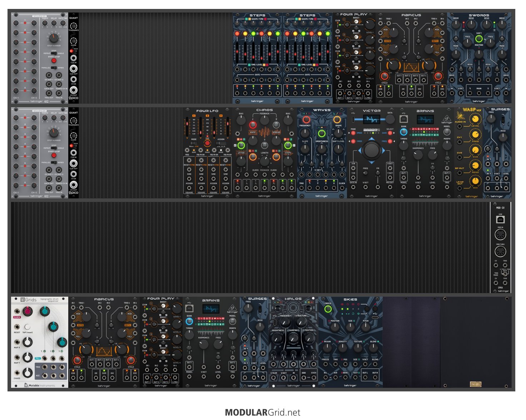
Task: Click the Data knob on Victor
Action: point(390,120)
